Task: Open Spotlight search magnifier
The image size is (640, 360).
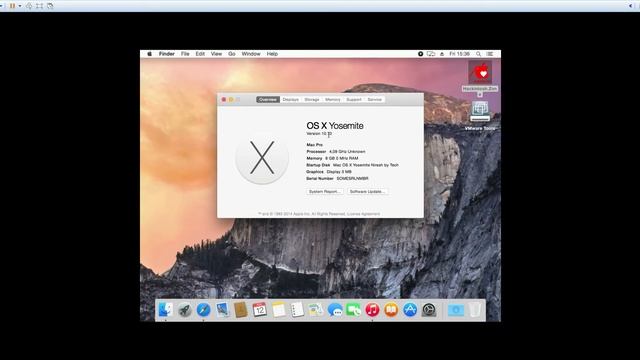Action: (x=478, y=54)
